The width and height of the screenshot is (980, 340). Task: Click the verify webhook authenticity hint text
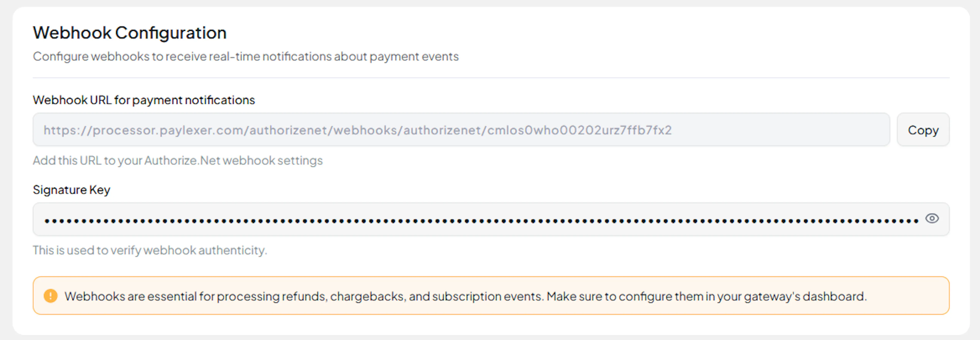point(150,250)
